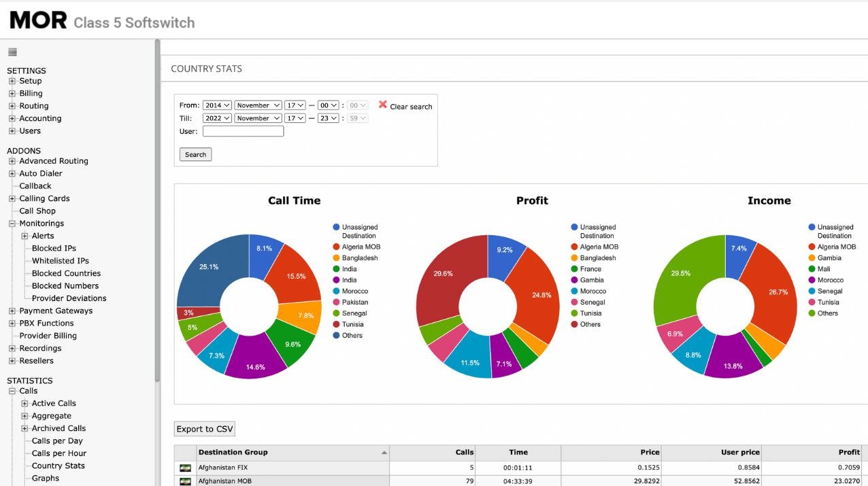The height and width of the screenshot is (486, 868).
Task: Open the sidebar hamburger menu icon
Action: pyautogui.click(x=12, y=51)
